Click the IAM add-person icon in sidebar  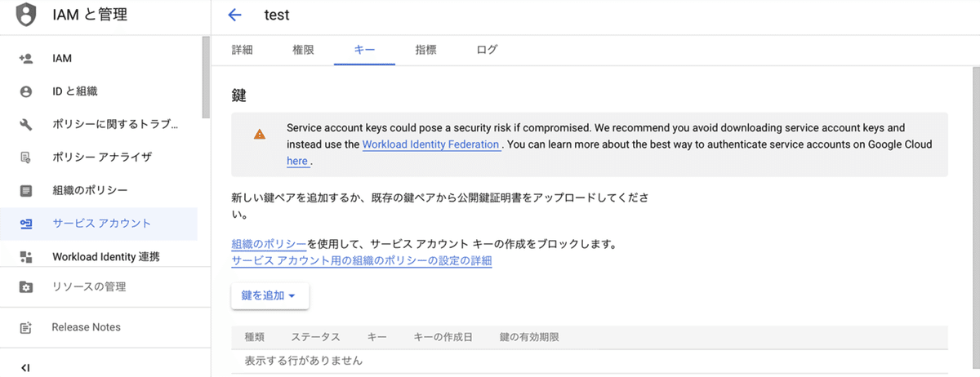(x=26, y=59)
